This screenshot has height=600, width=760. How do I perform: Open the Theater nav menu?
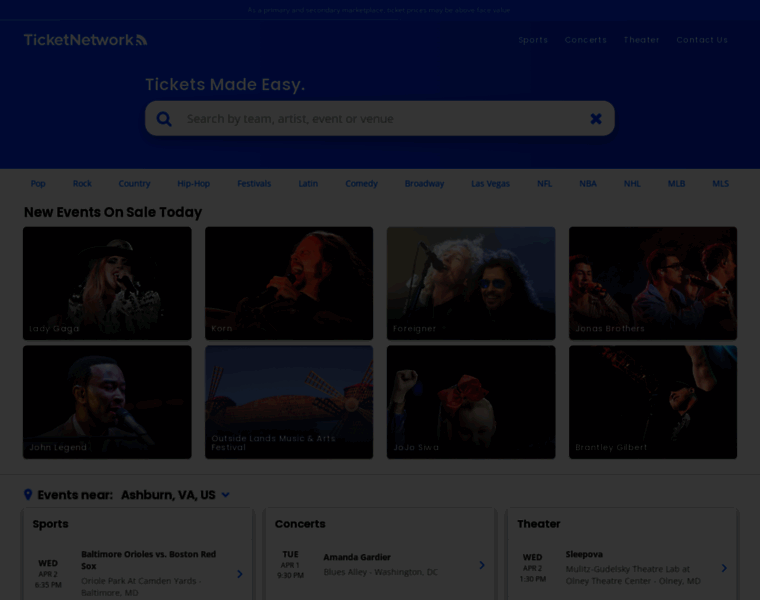641,40
